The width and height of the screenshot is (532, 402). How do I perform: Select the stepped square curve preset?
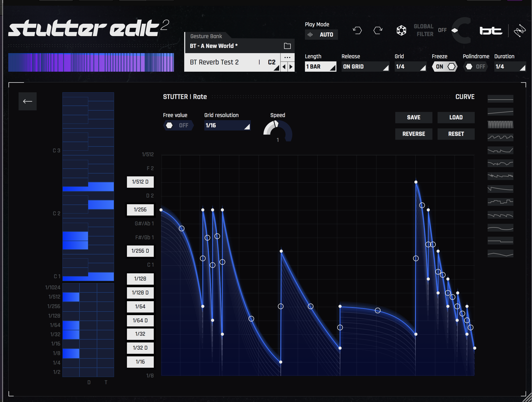(x=500, y=202)
